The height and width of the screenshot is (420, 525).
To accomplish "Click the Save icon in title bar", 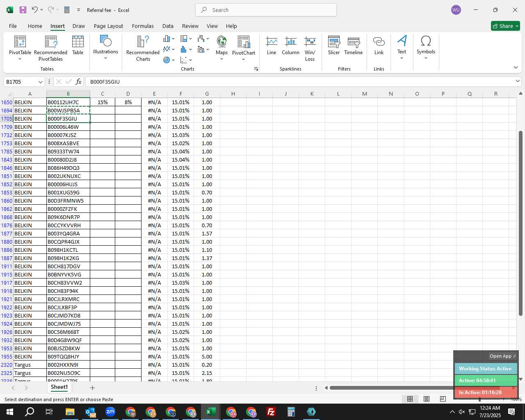I will pos(23,10).
